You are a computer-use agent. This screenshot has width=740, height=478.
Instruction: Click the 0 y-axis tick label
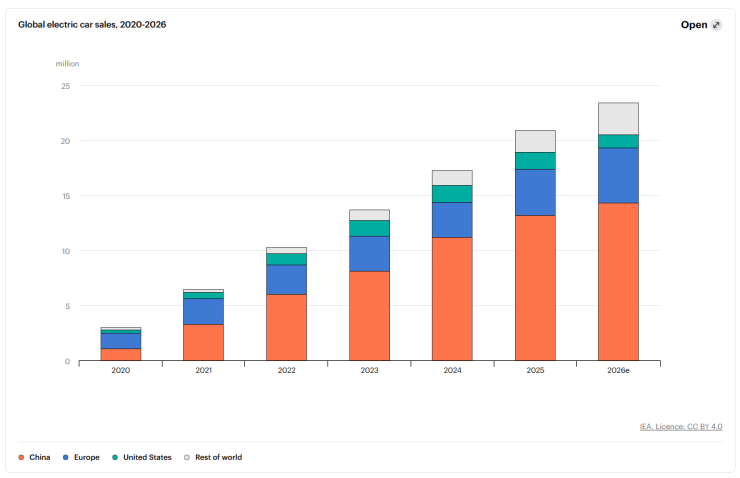[67, 361]
